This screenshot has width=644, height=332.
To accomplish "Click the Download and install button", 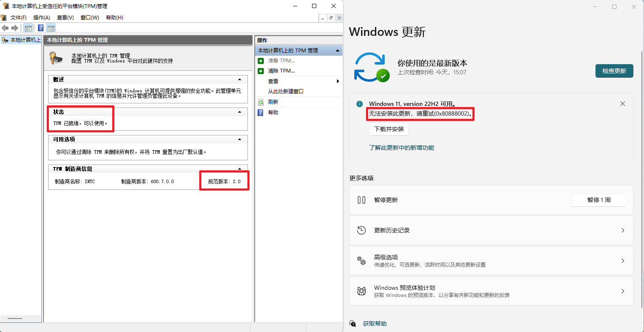I will pyautogui.click(x=389, y=129).
